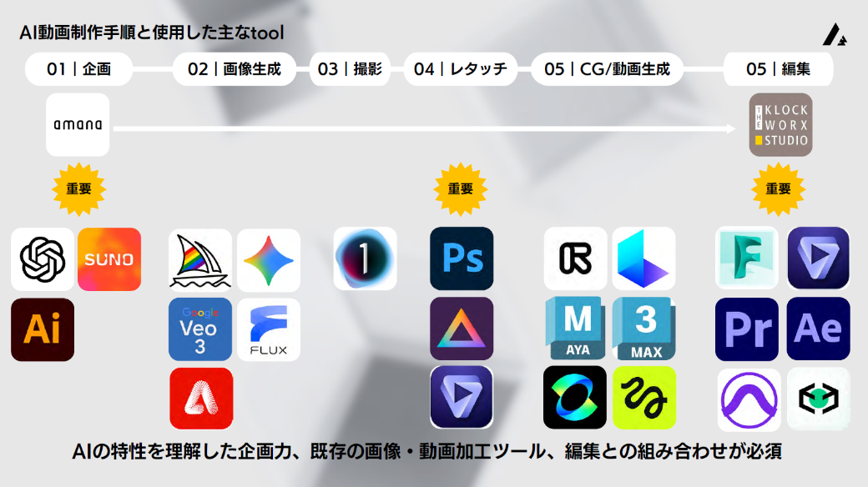Image resolution: width=868 pixels, height=487 pixels.
Task: Select the 05 CG/動画生成 step label
Action: click(607, 69)
